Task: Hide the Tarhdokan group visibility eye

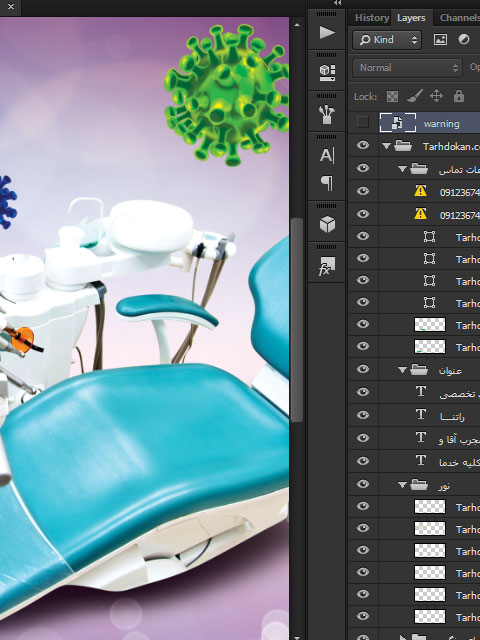Action: [363, 145]
